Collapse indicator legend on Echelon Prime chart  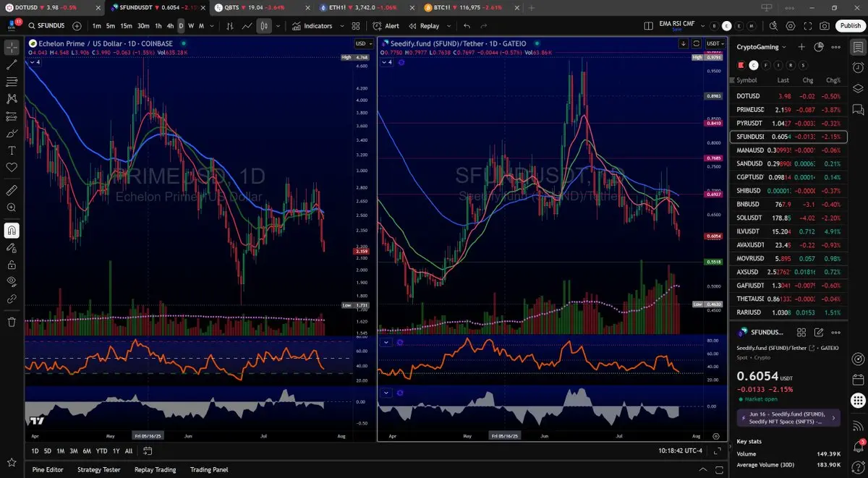(34, 62)
